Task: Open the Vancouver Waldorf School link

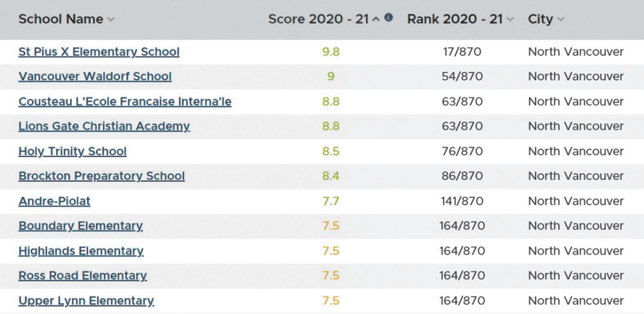Action: tap(95, 76)
